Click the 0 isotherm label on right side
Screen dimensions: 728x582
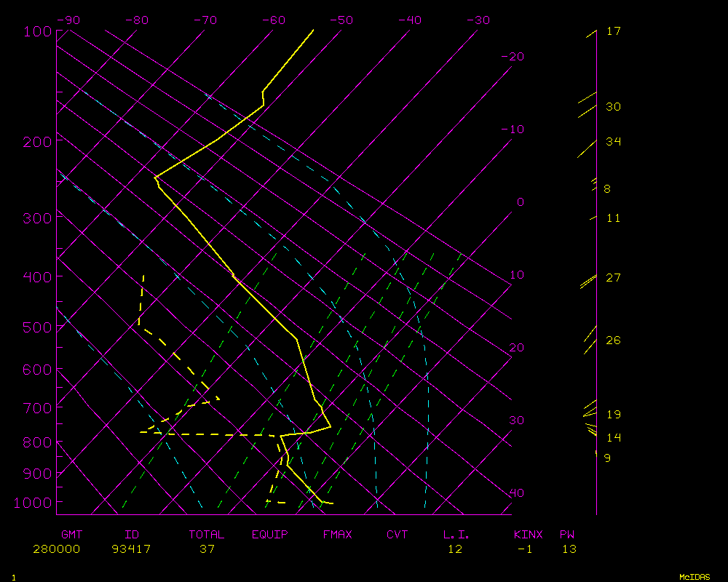point(520,202)
